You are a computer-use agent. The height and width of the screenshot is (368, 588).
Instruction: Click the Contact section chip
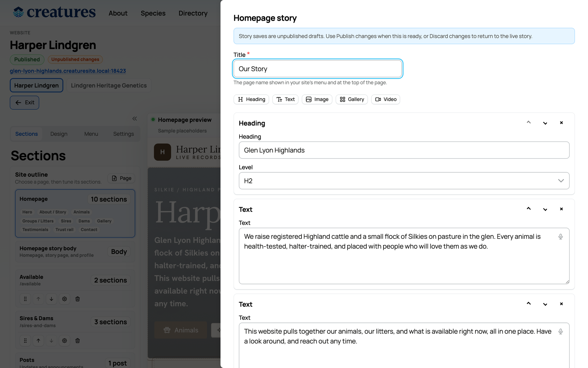coord(89,230)
